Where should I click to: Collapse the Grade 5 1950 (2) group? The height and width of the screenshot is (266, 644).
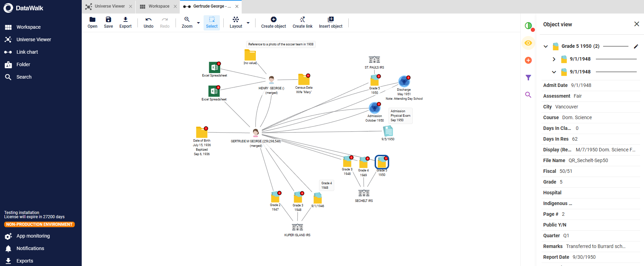tap(546, 46)
